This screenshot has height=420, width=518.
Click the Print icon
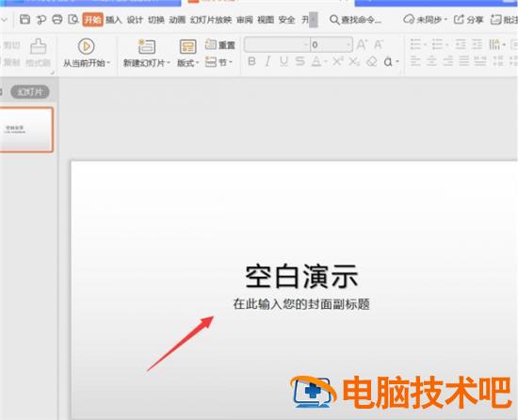(57, 20)
